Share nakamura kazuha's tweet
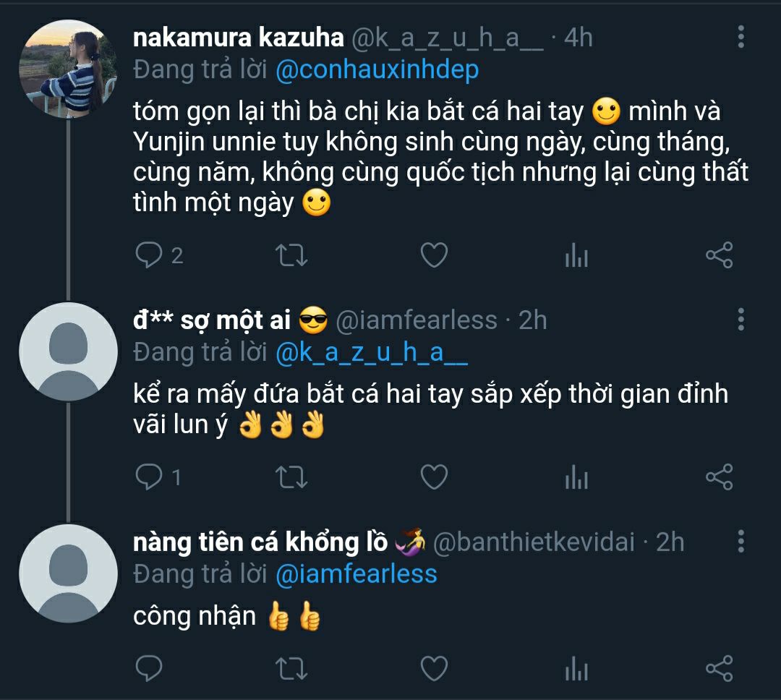Screen dimensions: 781x700 pos(719,255)
